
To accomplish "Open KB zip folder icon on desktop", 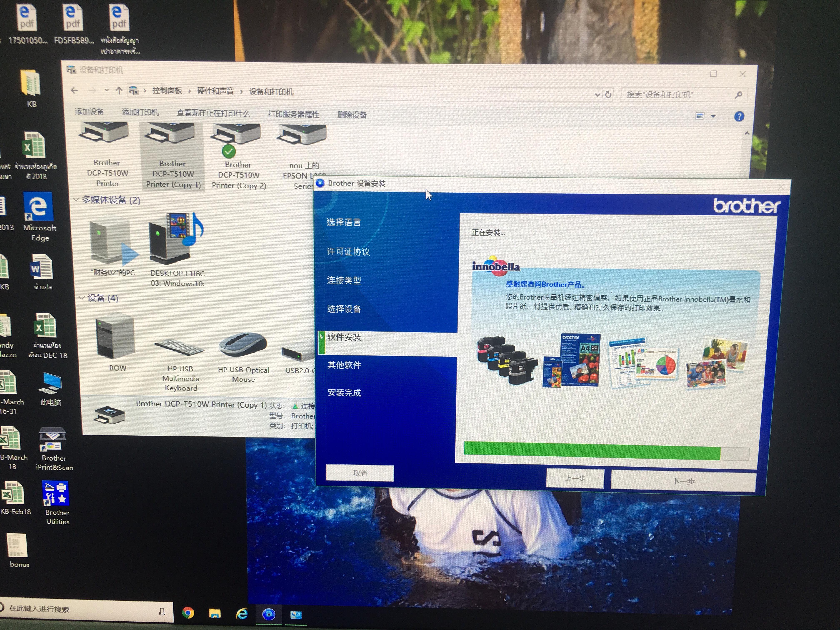I will click(31, 89).
